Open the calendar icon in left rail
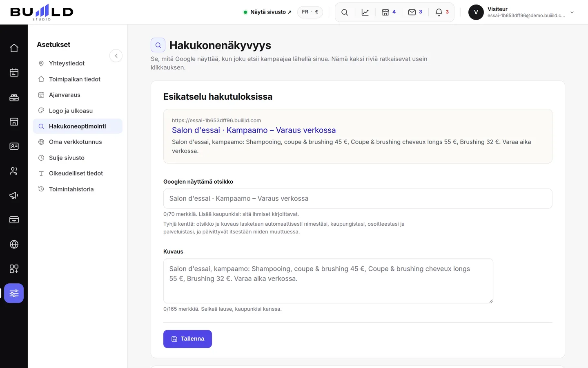588x368 pixels. (14, 72)
